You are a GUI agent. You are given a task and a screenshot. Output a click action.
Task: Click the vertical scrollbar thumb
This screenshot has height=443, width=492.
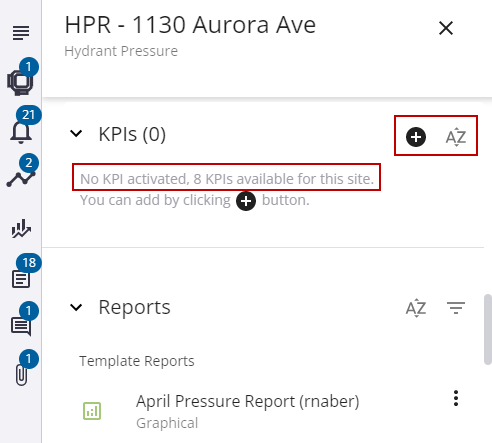click(488, 329)
